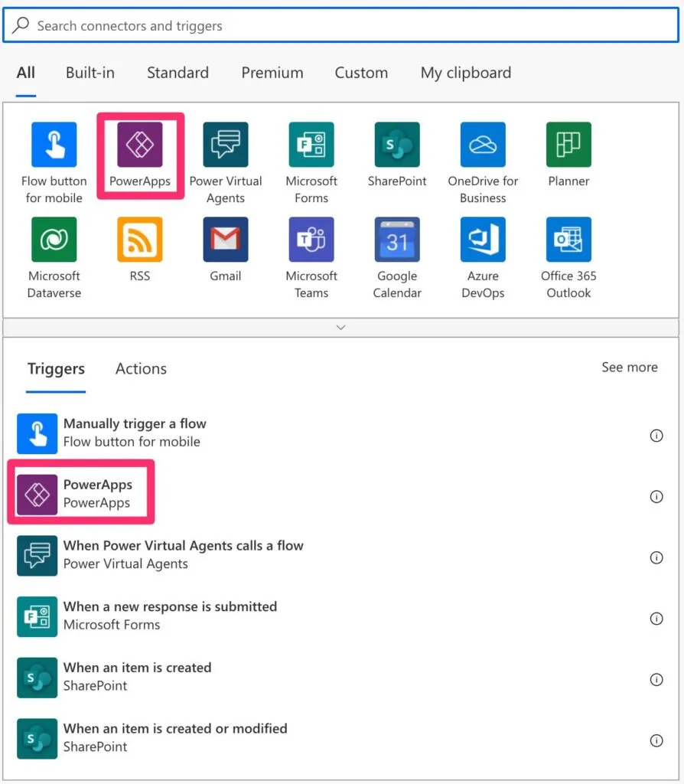This screenshot has height=784, width=684.
Task: Select the RSS connector icon
Action: coord(139,240)
